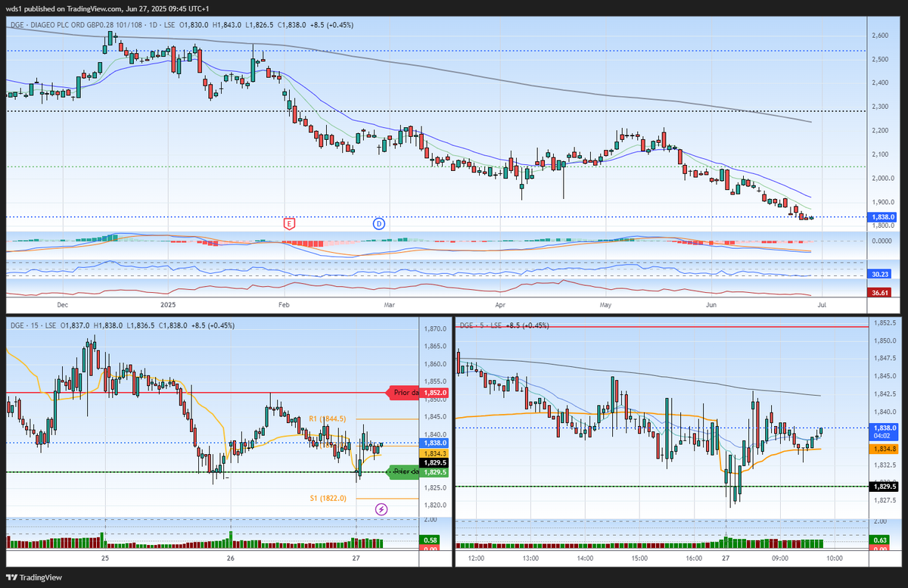Click the '12:00' time axis label
Viewport: 908px width, 588px height.
(x=476, y=558)
